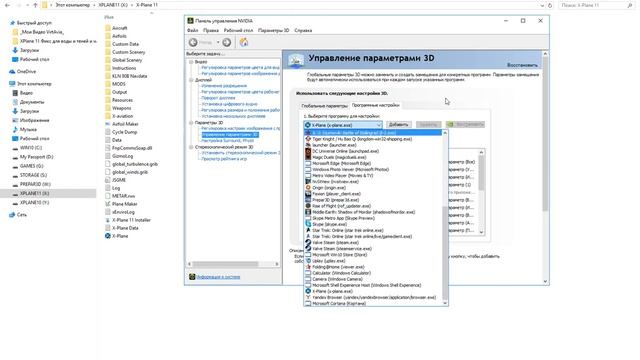
Task: Select Uplay (uplay.exe) in the list
Action: (329, 261)
